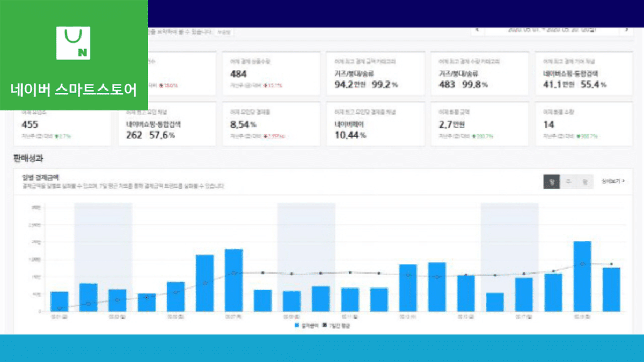Select the 일 (daily) view tab

click(x=551, y=182)
